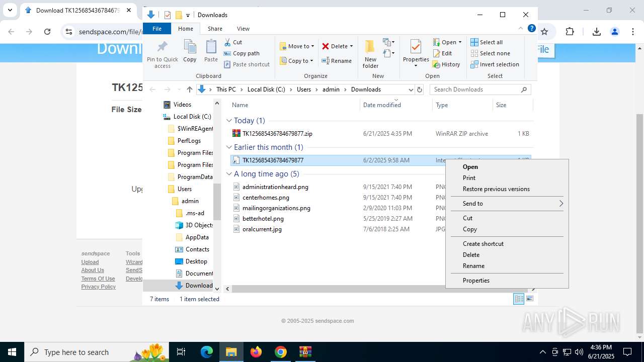The width and height of the screenshot is (644, 362).
Task: Click the red Delete icon
Action: pyautogui.click(x=326, y=46)
